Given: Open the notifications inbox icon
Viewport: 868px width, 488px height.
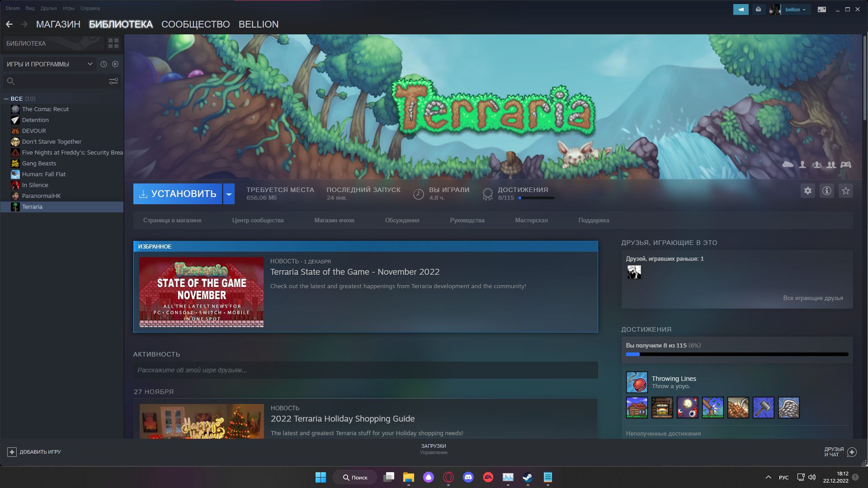Looking at the screenshot, I should click(759, 9).
